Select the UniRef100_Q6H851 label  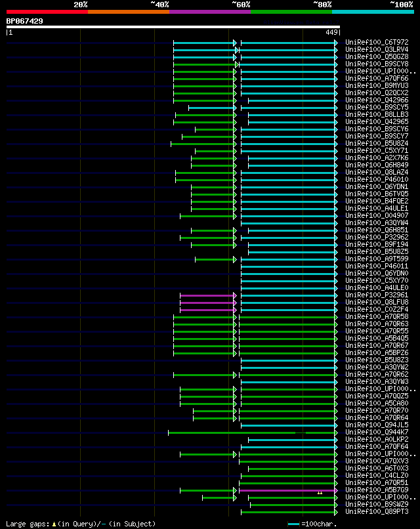[x=377, y=230]
